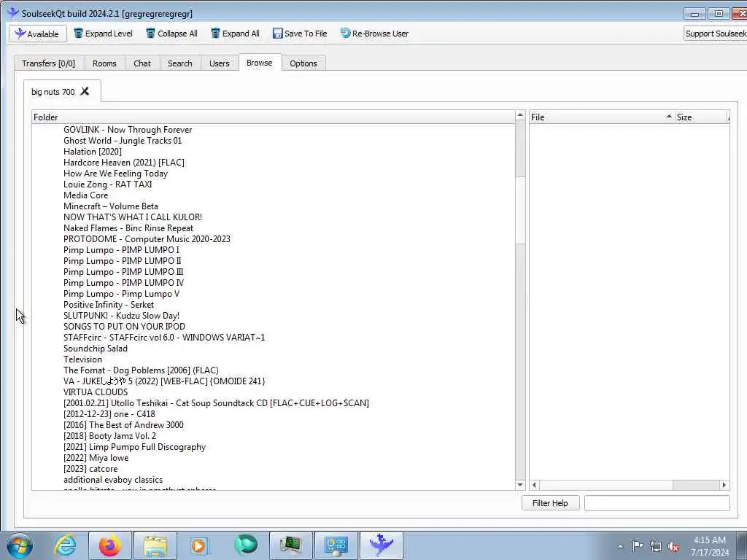Open Windows Media Player from taskbar
The image size is (747, 560).
click(x=200, y=545)
